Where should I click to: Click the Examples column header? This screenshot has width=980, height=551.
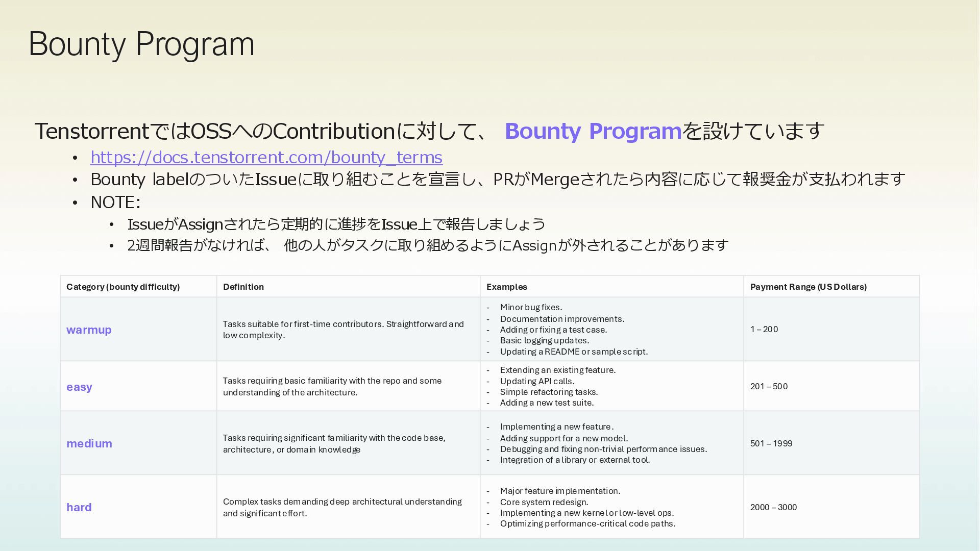coord(506,287)
